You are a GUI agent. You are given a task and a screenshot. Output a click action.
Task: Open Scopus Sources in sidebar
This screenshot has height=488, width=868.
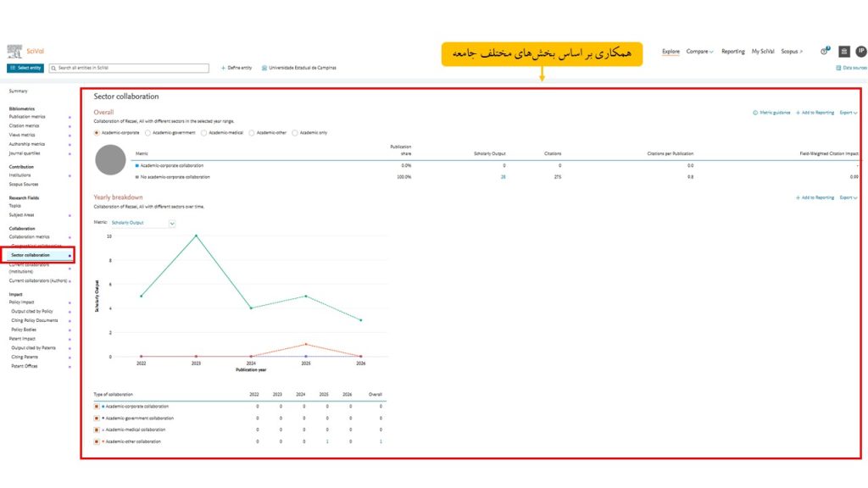(x=23, y=184)
